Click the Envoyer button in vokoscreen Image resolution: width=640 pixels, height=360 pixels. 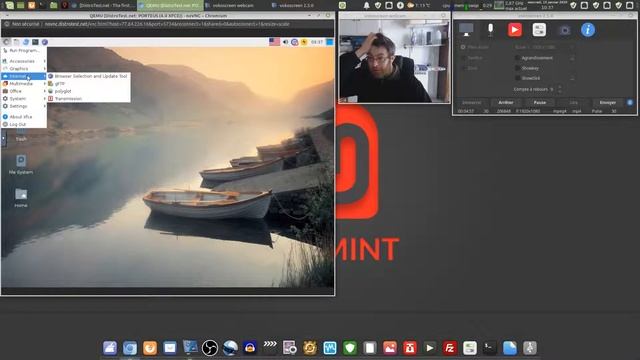point(607,102)
